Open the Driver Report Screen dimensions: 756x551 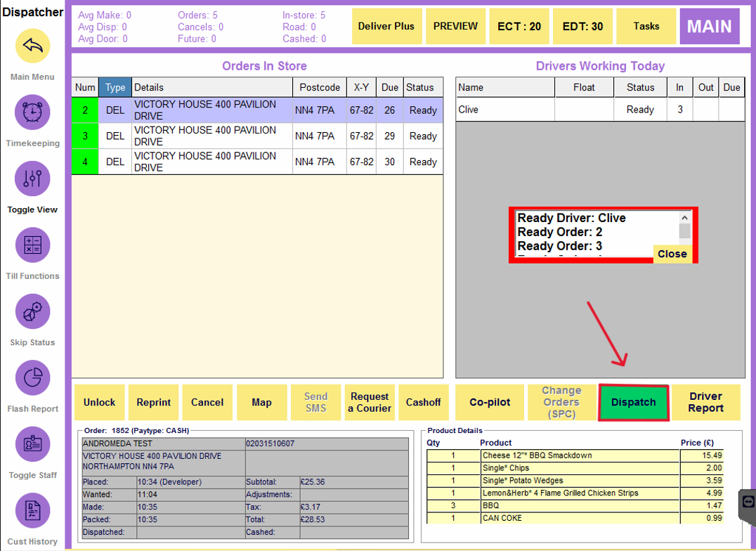point(705,403)
